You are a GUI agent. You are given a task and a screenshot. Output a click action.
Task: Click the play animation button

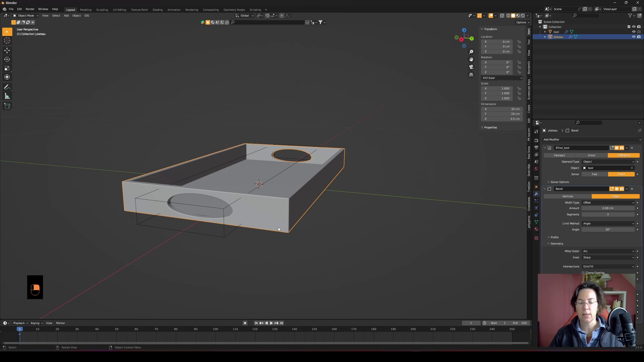[271, 323]
